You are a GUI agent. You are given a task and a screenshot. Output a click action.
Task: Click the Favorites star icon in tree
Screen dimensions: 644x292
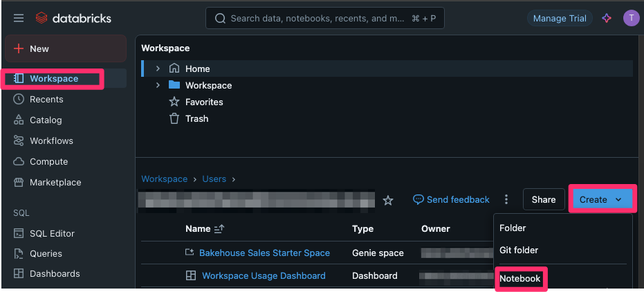click(x=174, y=102)
